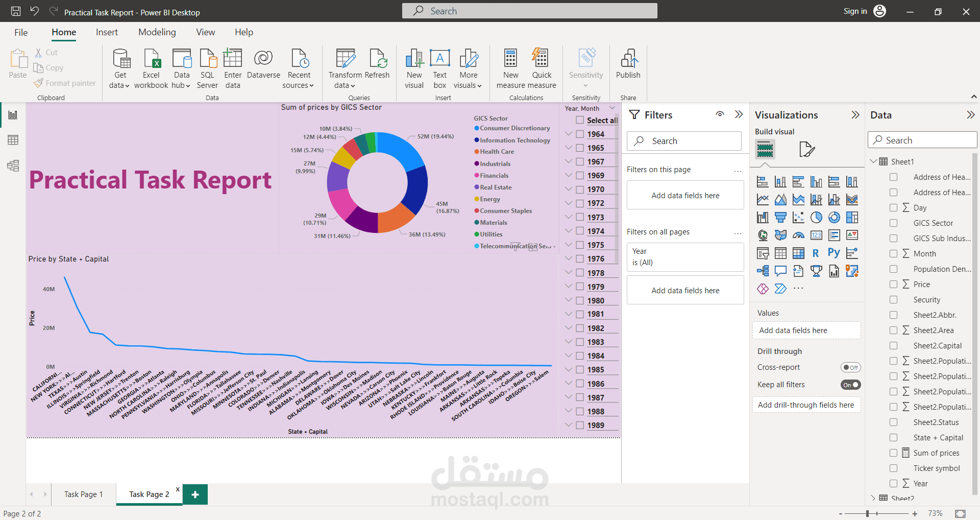Insert a Text box
980x520 pixels.
tap(440, 69)
